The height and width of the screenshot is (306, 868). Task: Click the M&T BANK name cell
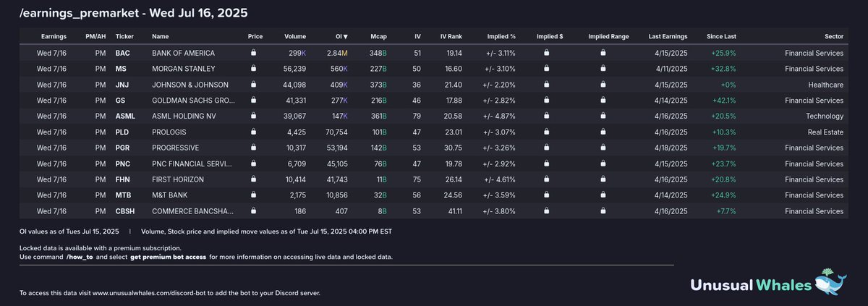coord(171,195)
